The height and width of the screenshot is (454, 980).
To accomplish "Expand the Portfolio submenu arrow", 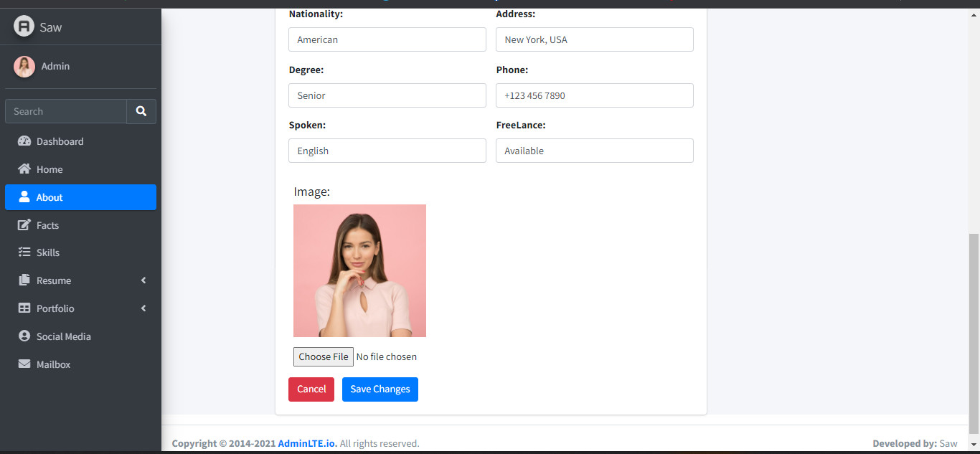I will click(x=143, y=308).
